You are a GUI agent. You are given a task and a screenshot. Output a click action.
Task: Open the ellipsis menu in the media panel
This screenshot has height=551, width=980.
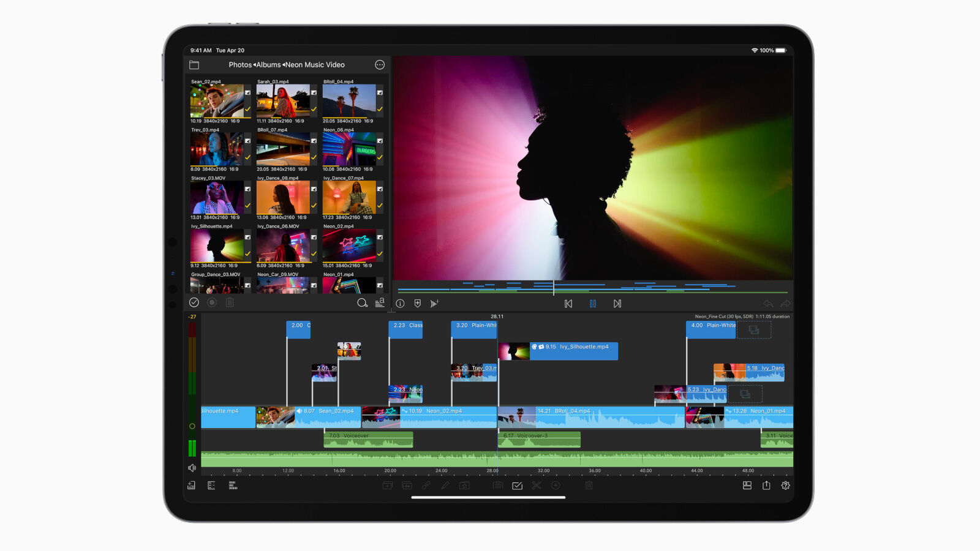380,65
